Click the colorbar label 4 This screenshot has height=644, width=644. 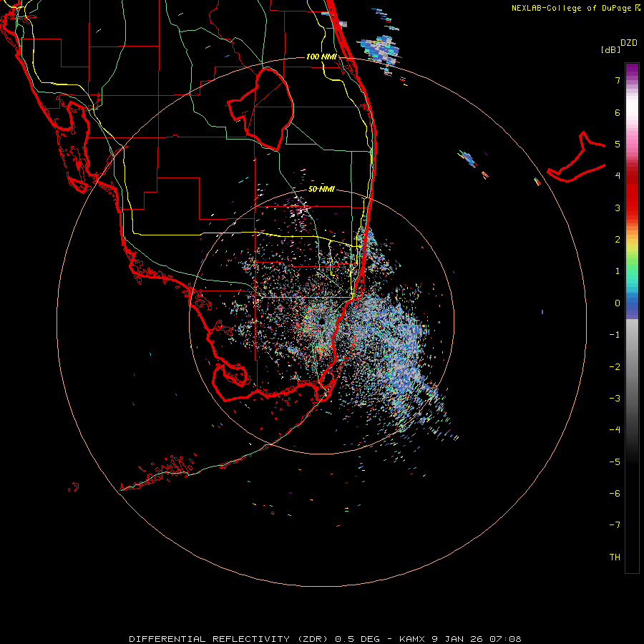618,176
